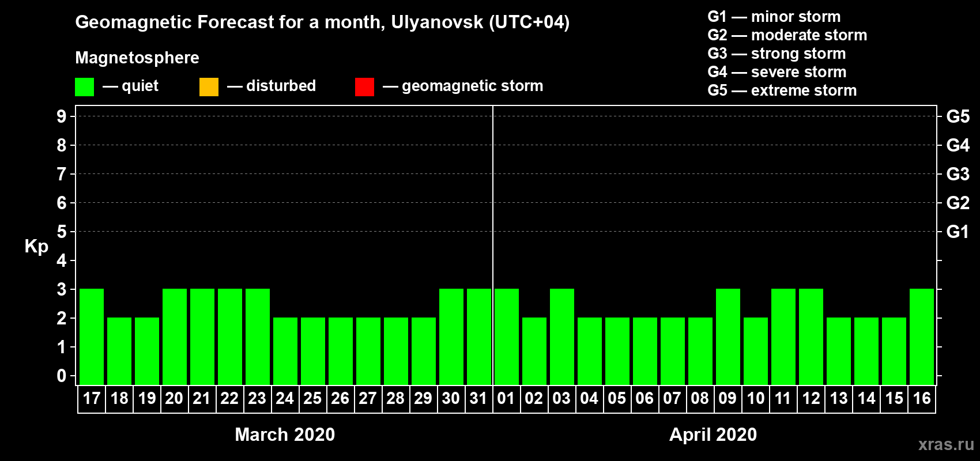This screenshot has width=980, height=461.
Task: Click the date label 29
Action: pos(423,399)
